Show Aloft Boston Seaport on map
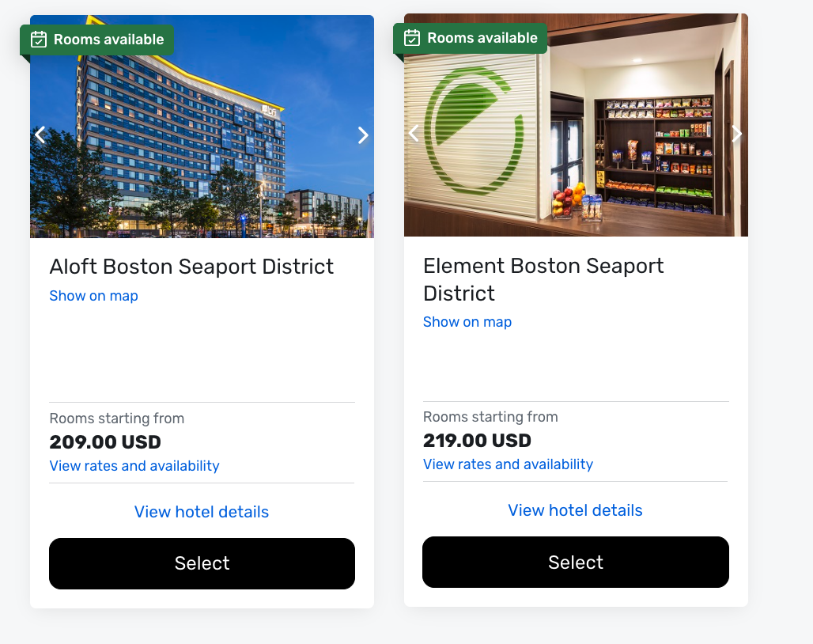The width and height of the screenshot is (813, 644). tap(93, 296)
